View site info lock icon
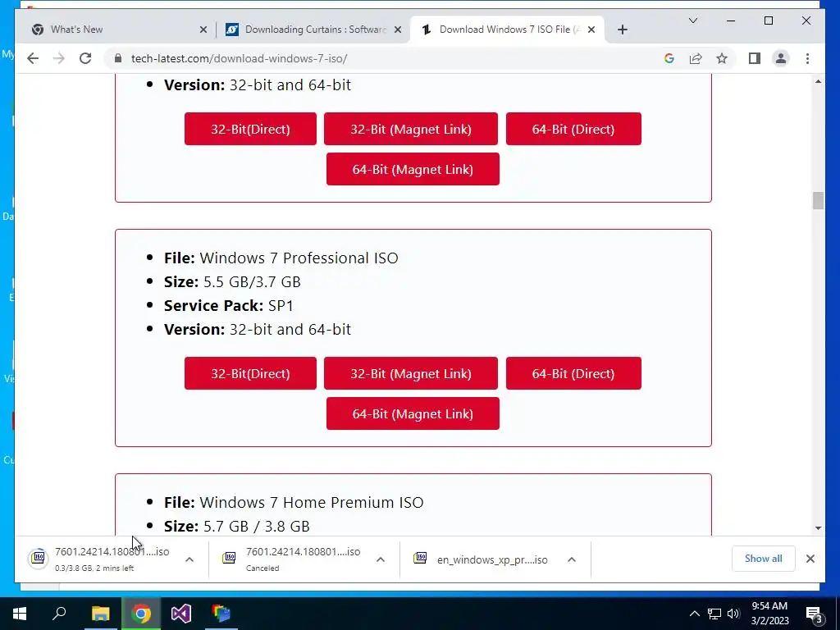The width and height of the screenshot is (840, 630). [118, 58]
